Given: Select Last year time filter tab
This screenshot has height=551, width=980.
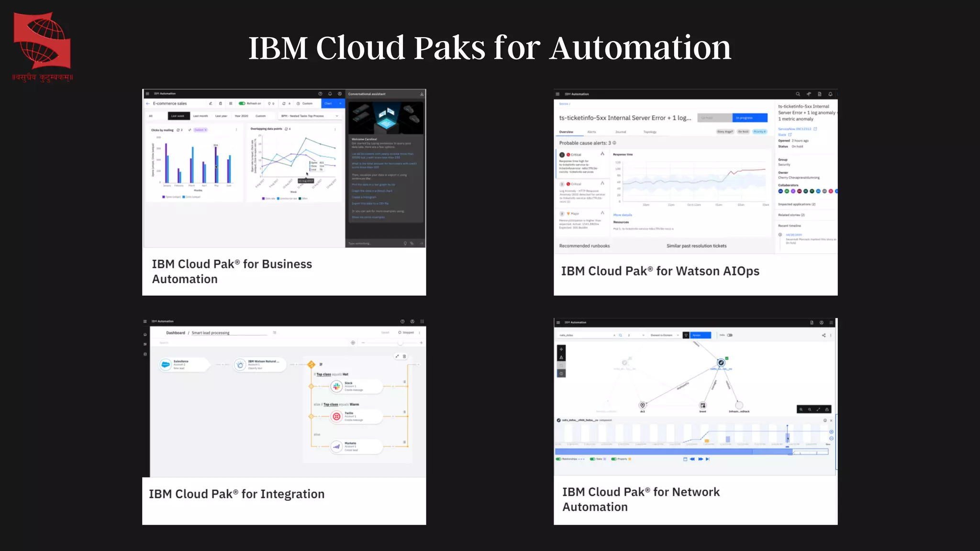Looking at the screenshot, I should click(x=221, y=116).
